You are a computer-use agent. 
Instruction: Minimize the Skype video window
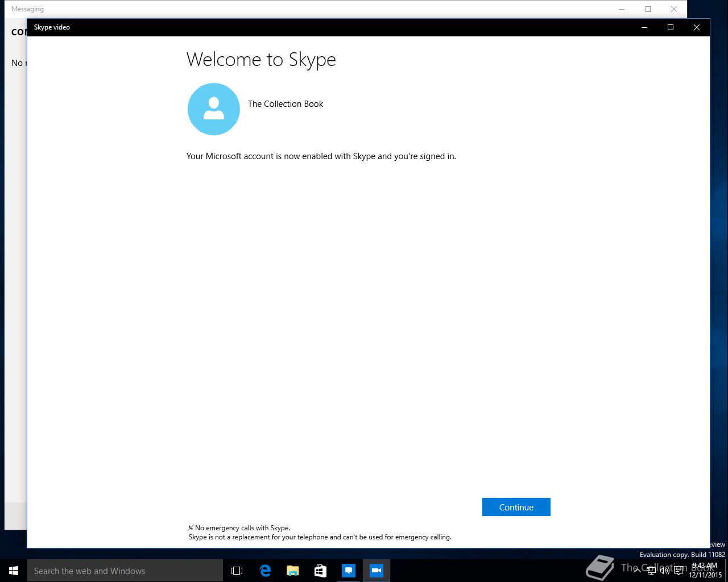pos(644,27)
